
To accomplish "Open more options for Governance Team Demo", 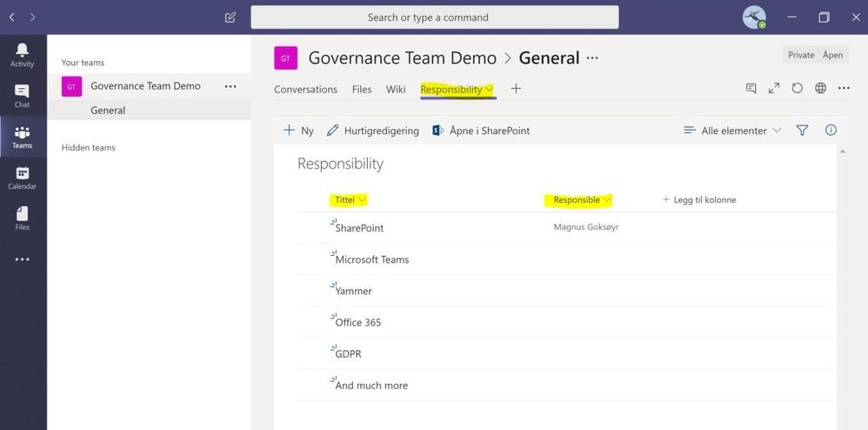I will click(x=230, y=86).
